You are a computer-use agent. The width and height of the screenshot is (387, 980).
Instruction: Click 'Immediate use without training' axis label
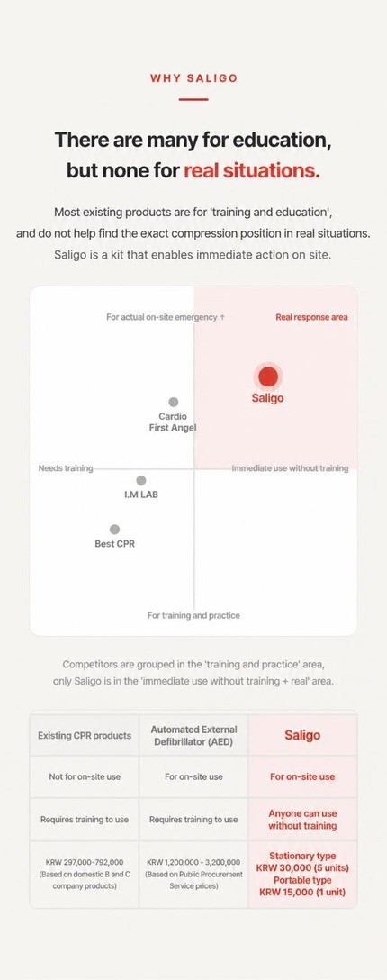pyautogui.click(x=290, y=468)
